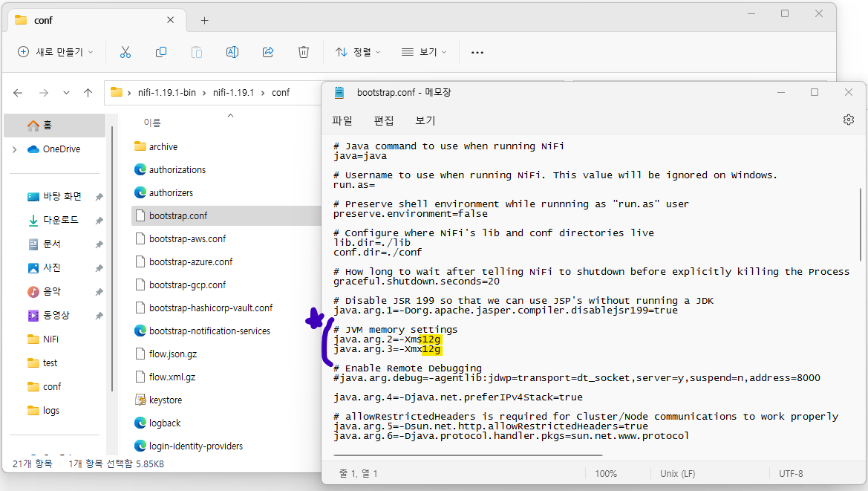Select flow.xml.gz file
This screenshot has width=868, height=491.
[172, 377]
